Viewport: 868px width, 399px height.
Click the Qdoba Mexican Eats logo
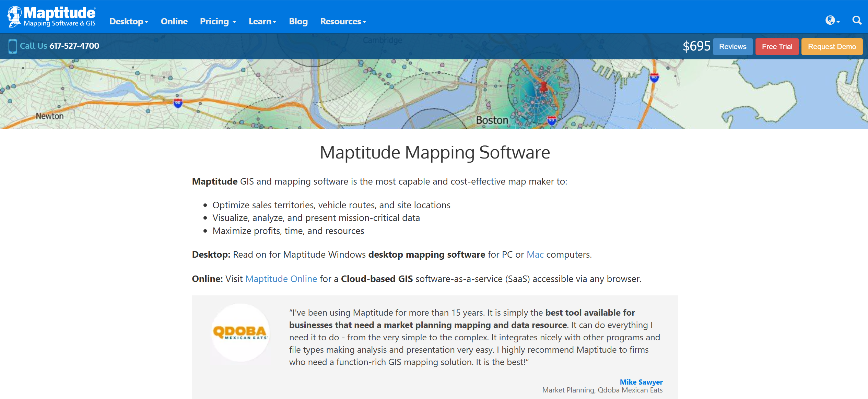[x=240, y=332]
